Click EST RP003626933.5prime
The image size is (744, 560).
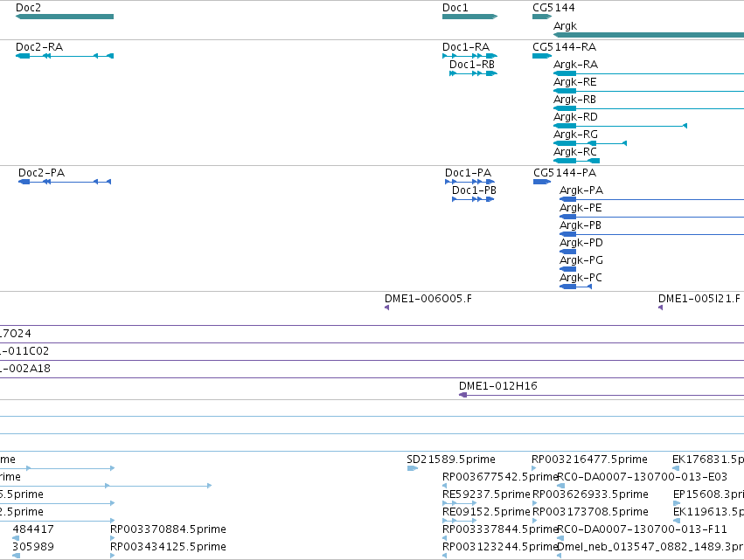[x=535, y=503]
